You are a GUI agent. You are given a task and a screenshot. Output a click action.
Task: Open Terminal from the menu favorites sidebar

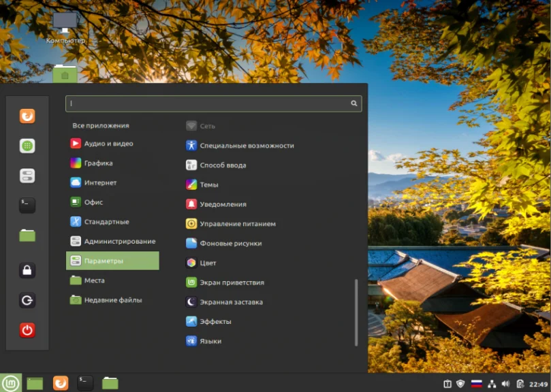tap(27, 205)
